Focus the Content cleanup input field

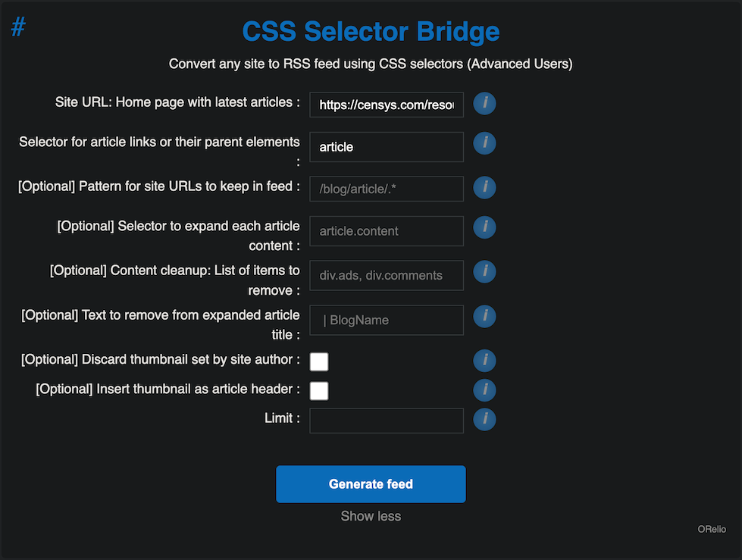387,276
